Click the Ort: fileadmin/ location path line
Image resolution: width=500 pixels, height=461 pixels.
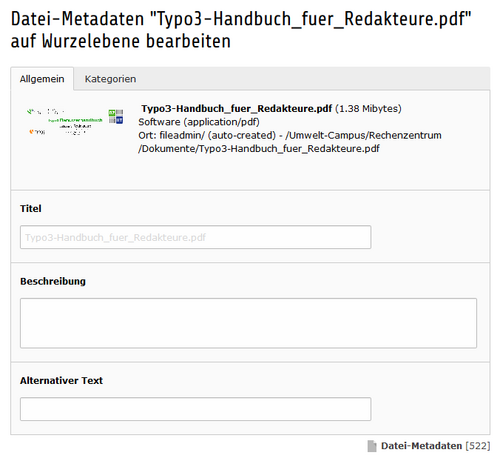290,135
